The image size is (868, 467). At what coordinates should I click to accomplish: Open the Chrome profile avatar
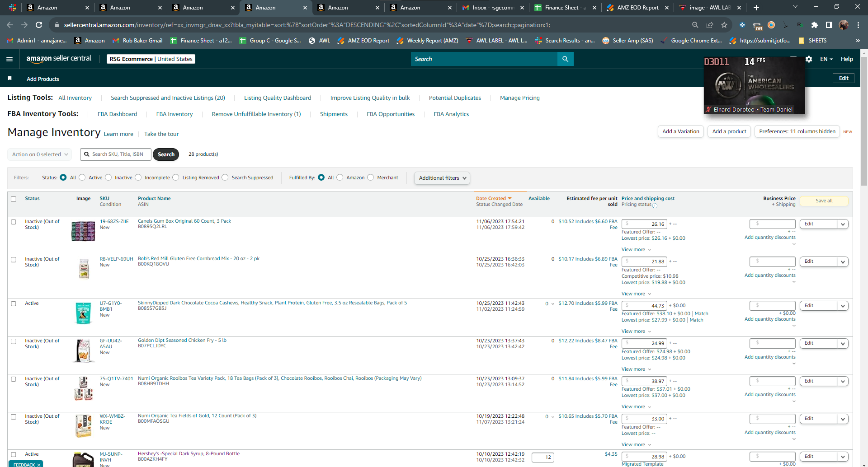tap(844, 25)
